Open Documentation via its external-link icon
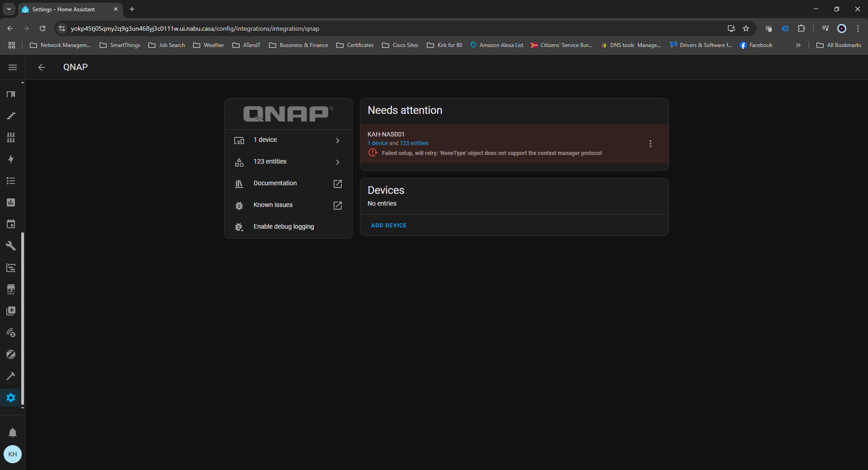Image resolution: width=868 pixels, height=470 pixels. pos(338,184)
